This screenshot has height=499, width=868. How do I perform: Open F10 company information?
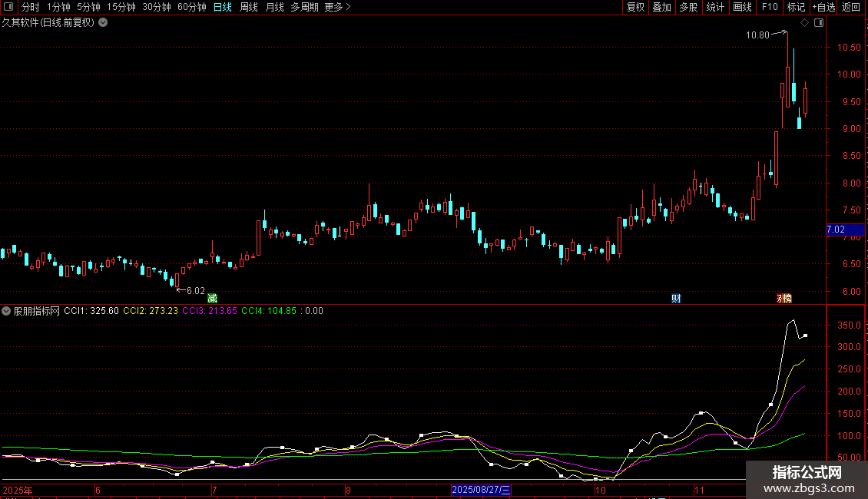coord(770,7)
